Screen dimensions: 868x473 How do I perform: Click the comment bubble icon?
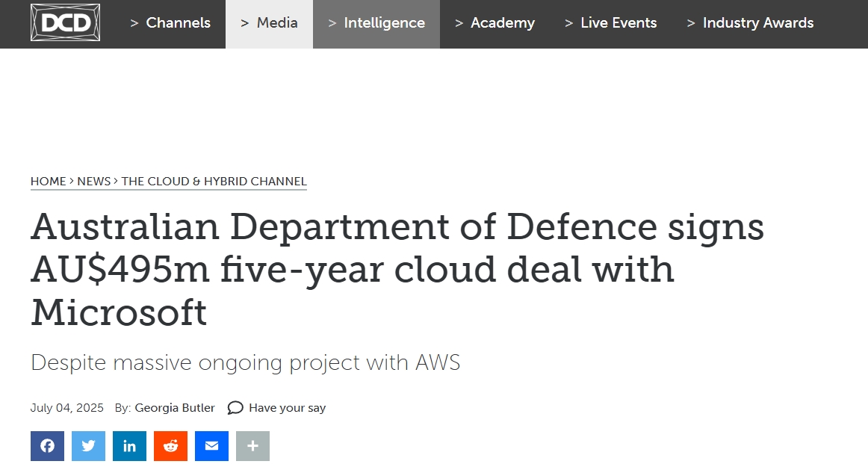(235, 408)
